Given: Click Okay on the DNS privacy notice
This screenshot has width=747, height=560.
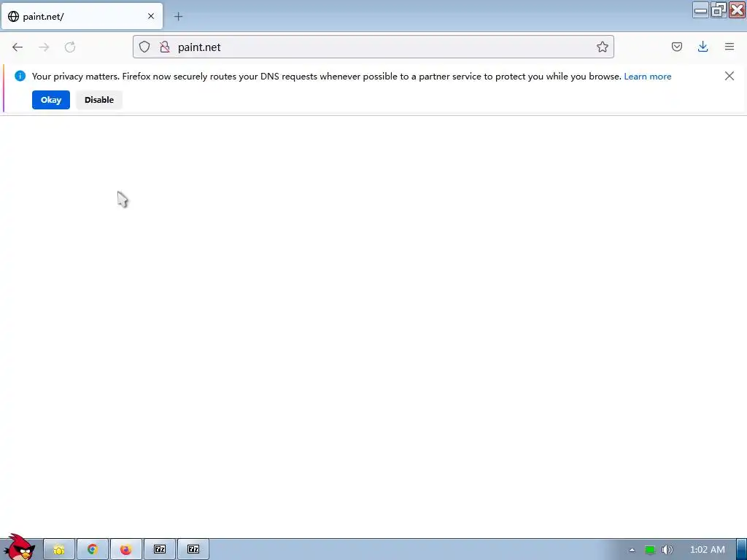Looking at the screenshot, I should pos(51,100).
